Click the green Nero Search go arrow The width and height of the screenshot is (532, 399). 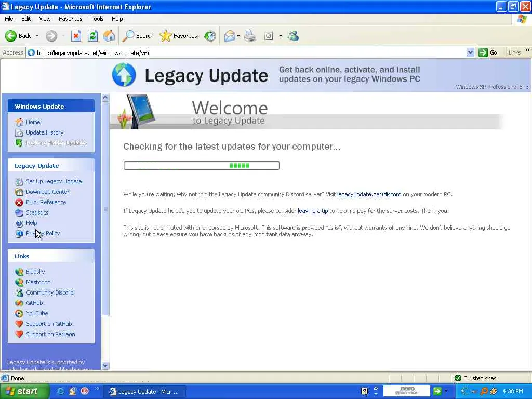[x=437, y=391]
